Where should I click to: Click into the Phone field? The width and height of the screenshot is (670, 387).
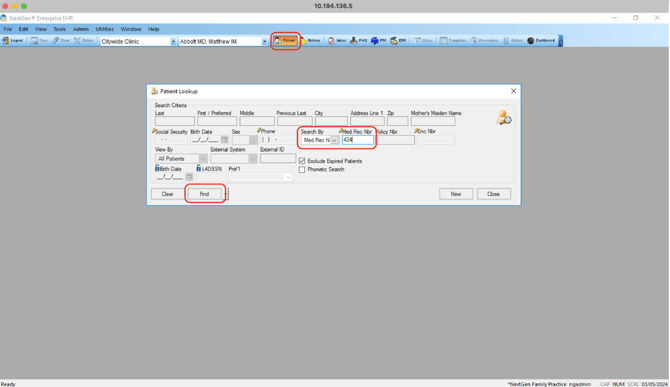point(278,140)
